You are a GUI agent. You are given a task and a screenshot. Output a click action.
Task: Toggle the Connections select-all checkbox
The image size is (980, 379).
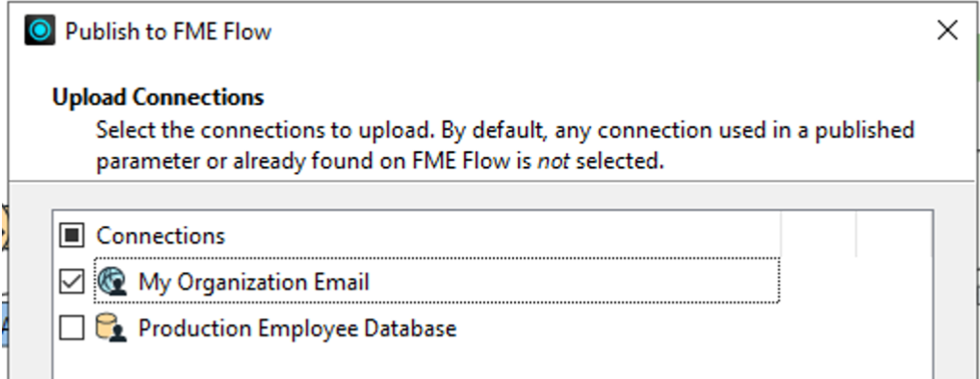(72, 236)
